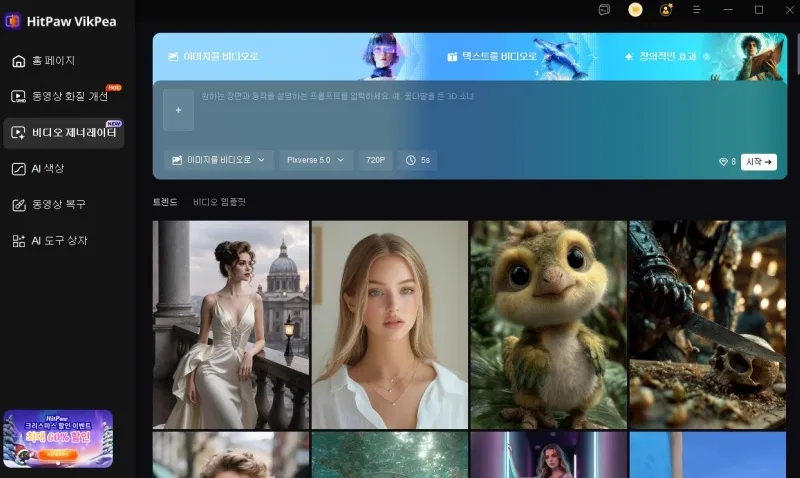Expand the 이미지를 비디오로 mode dropdown
Viewport: 800px width, 478px height.
(218, 160)
